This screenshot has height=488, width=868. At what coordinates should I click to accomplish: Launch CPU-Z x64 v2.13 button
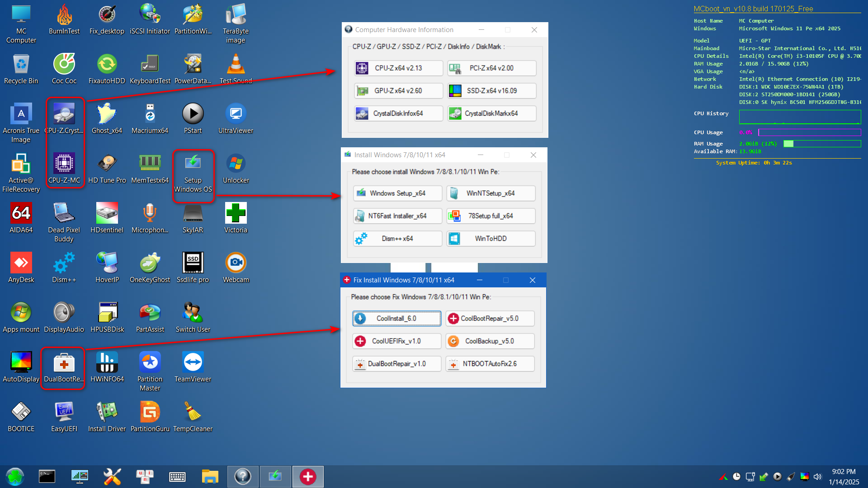pyautogui.click(x=398, y=68)
